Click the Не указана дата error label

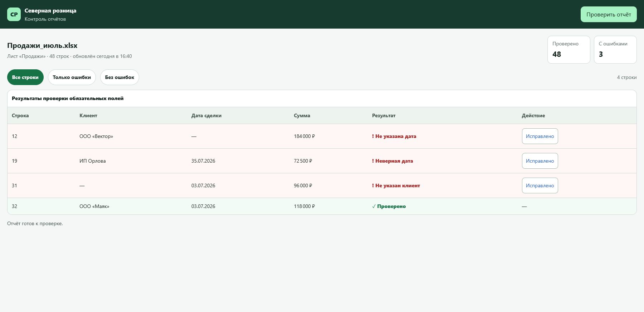click(x=394, y=136)
